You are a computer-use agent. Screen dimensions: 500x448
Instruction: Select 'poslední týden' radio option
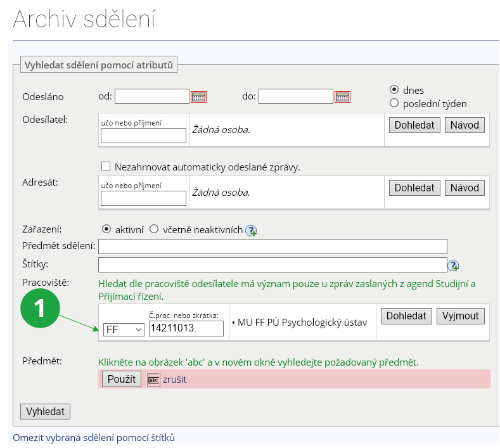pos(394,103)
